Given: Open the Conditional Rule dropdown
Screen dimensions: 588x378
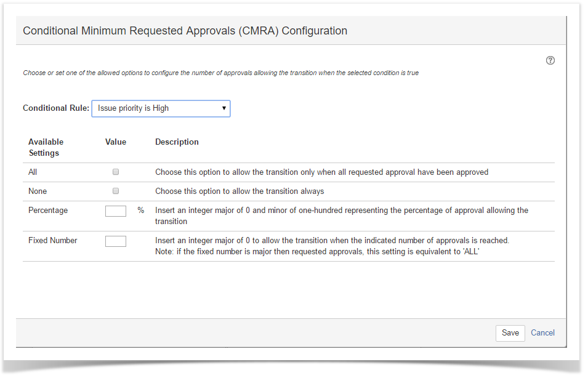Looking at the screenshot, I should point(161,108).
